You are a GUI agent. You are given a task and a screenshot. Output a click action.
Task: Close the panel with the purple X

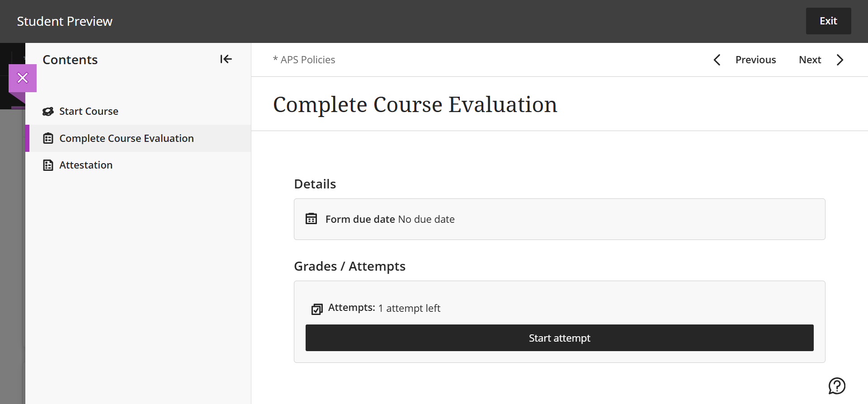coord(23,78)
